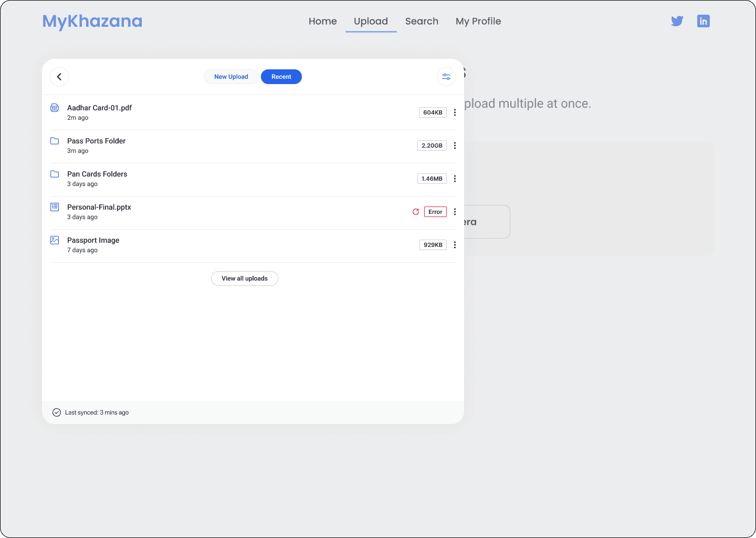
Task: Click the PDF icon for Aadhar Card-01.pdf
Action: pos(55,108)
